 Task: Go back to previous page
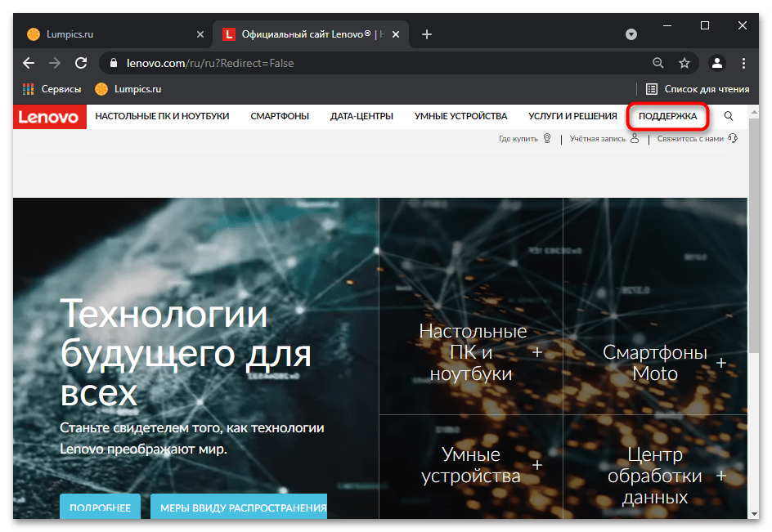pyautogui.click(x=29, y=63)
